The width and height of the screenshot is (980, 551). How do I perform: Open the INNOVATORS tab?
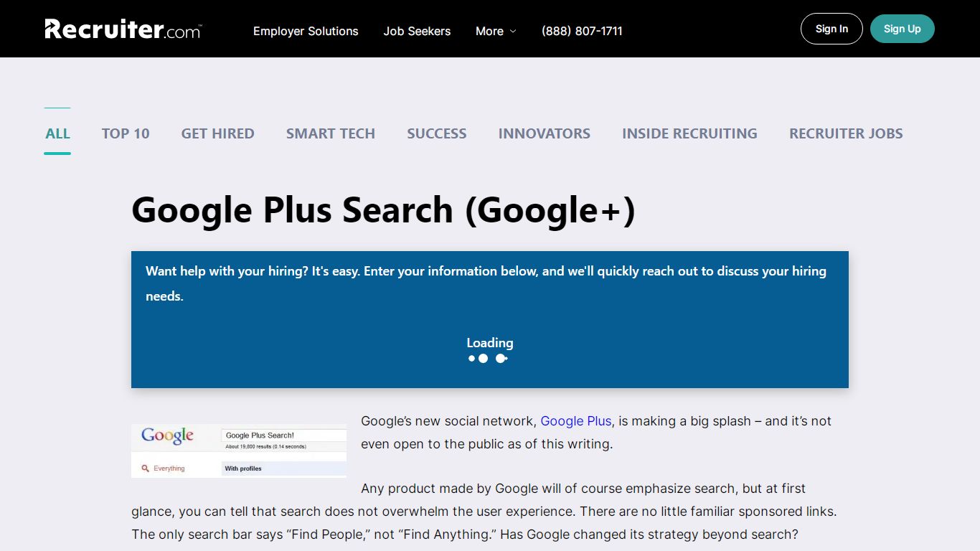pyautogui.click(x=545, y=133)
